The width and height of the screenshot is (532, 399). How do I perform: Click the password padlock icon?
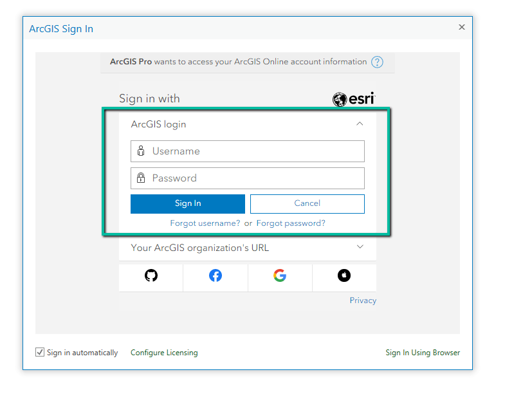tap(142, 178)
